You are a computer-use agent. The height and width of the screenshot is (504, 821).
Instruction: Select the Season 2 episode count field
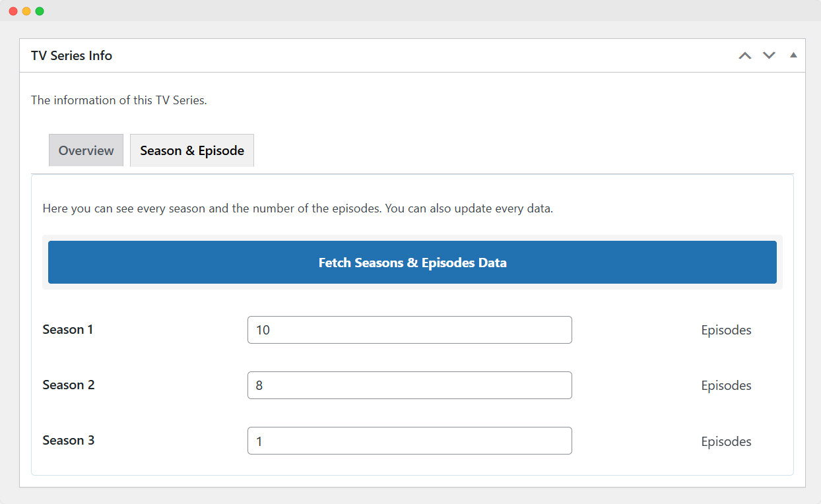point(410,385)
